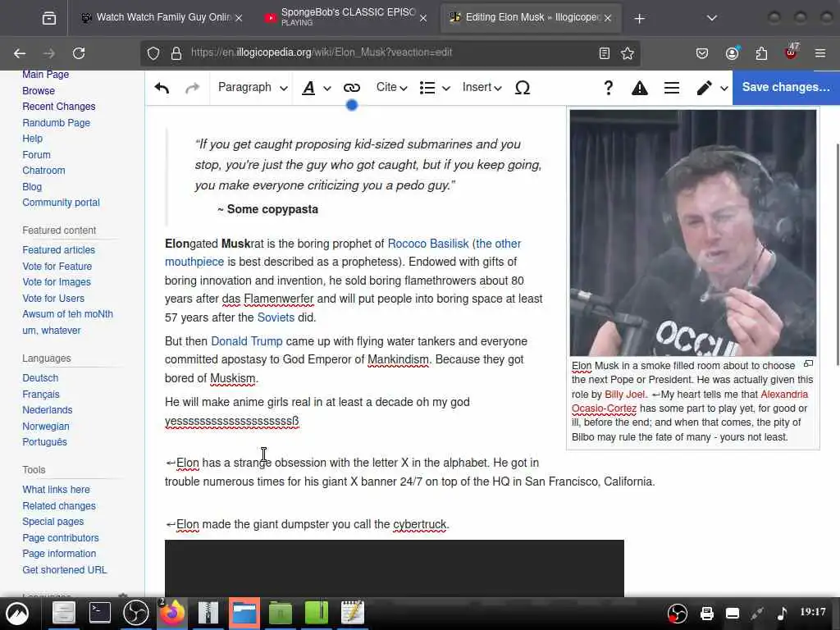This screenshot has width=840, height=630.
Task: Click Get shortened URL link
Action: pyautogui.click(x=64, y=570)
